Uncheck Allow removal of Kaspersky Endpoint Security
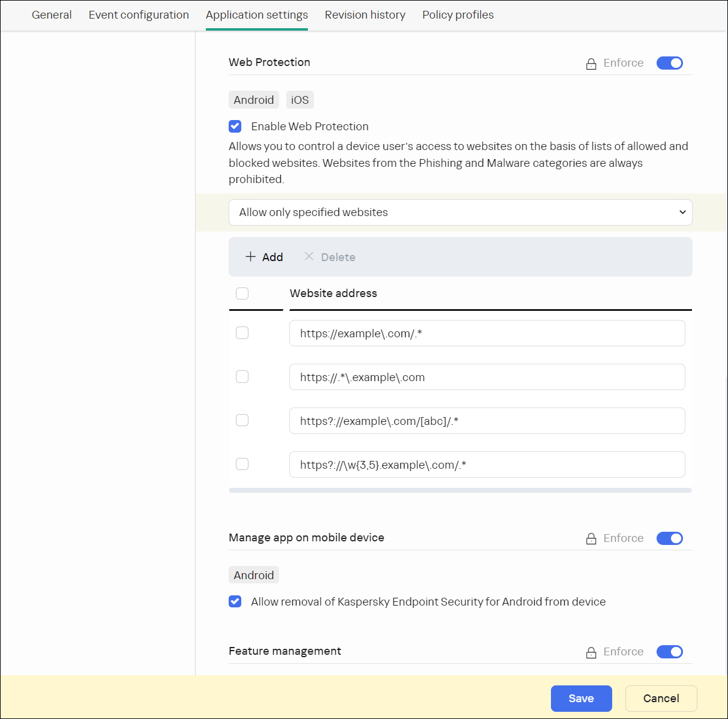Screen dimensions: 728x719 point(235,601)
